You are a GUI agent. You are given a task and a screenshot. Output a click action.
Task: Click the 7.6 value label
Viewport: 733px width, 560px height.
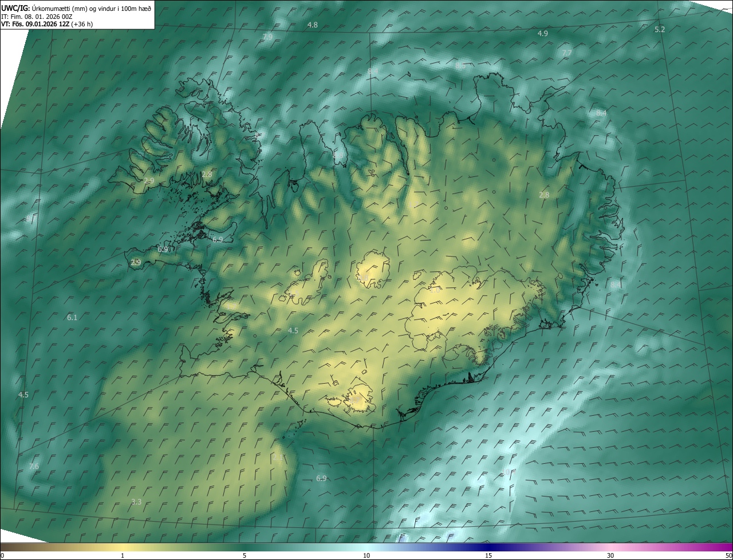pyautogui.click(x=34, y=466)
